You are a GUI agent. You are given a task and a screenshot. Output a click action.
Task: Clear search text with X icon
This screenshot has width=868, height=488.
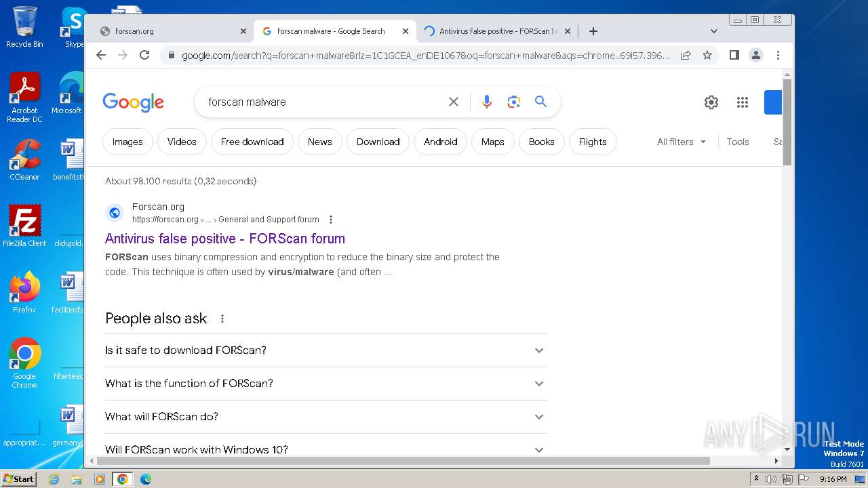454,102
